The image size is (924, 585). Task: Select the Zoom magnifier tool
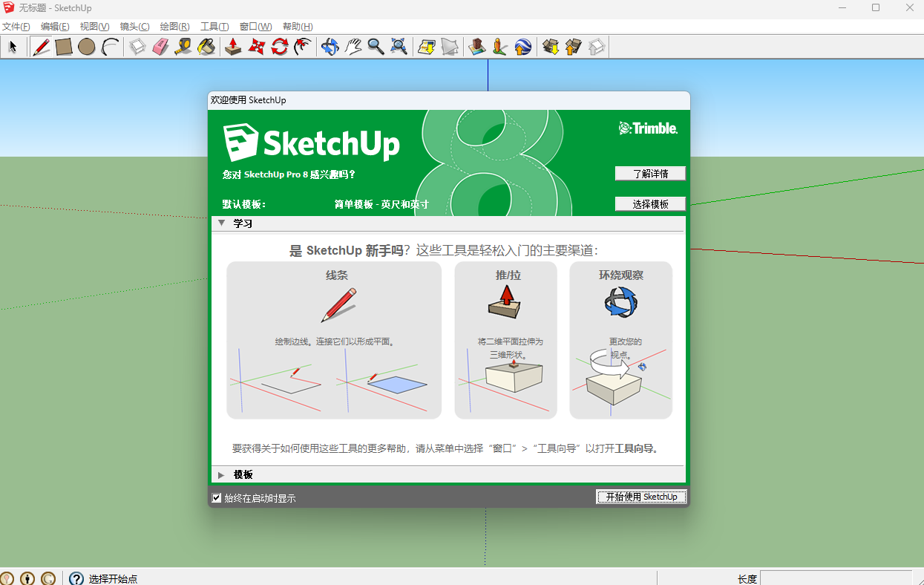[376, 47]
